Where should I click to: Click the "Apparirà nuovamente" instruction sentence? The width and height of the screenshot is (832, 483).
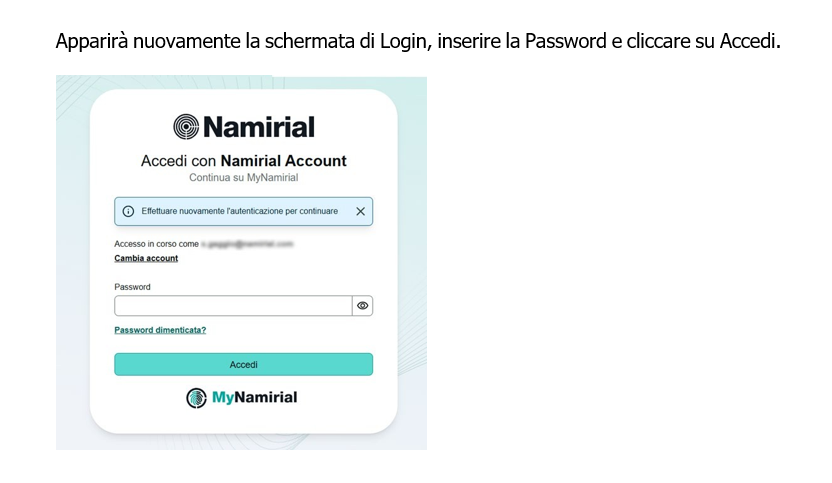pyautogui.click(x=418, y=41)
